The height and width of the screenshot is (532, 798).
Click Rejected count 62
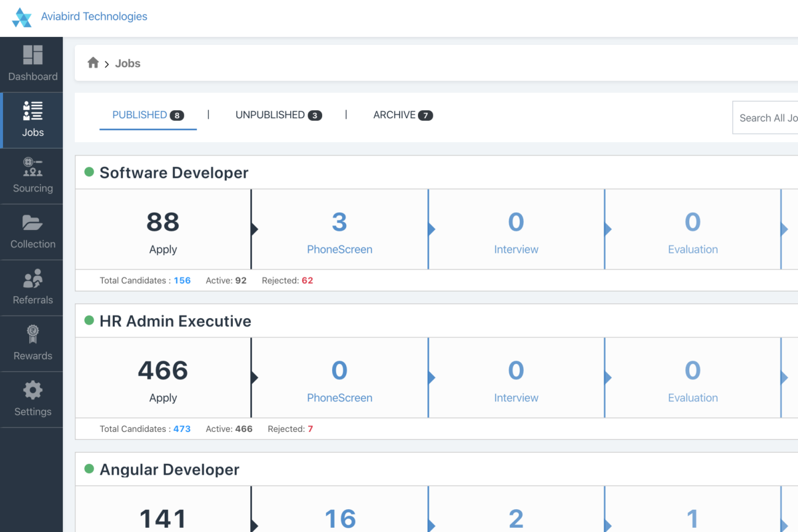(307, 280)
